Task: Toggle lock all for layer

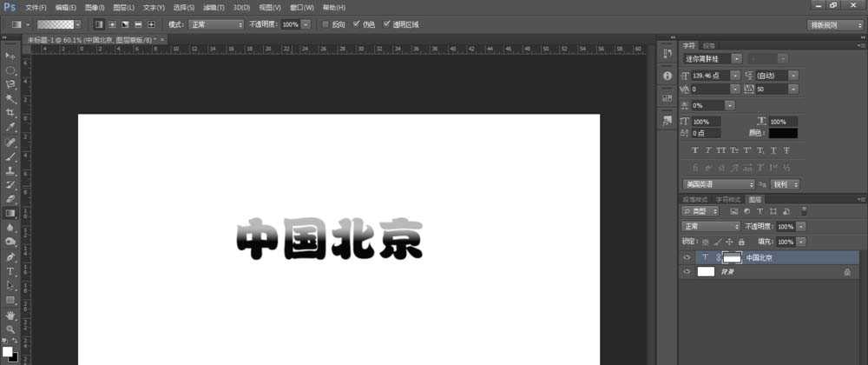Action: pyautogui.click(x=742, y=242)
